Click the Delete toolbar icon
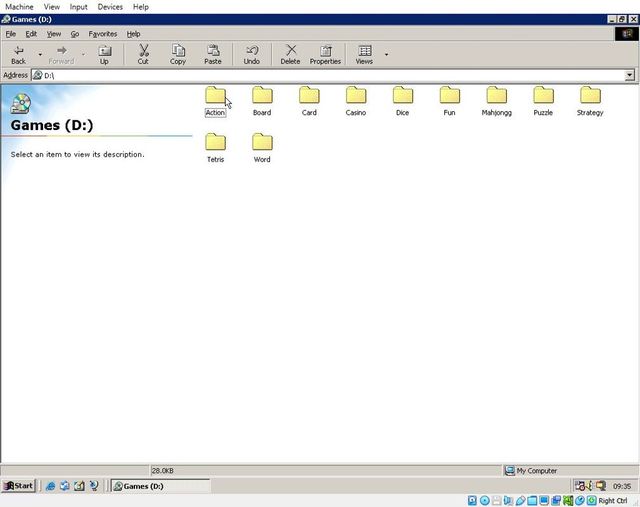The height and width of the screenshot is (507, 640). click(x=291, y=50)
